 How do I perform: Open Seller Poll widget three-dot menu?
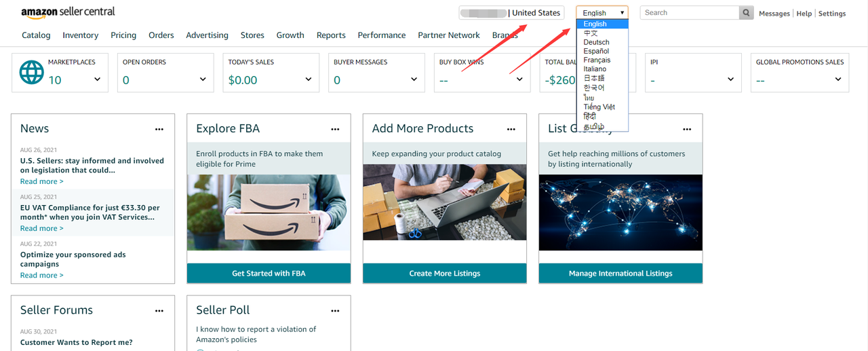[335, 311]
